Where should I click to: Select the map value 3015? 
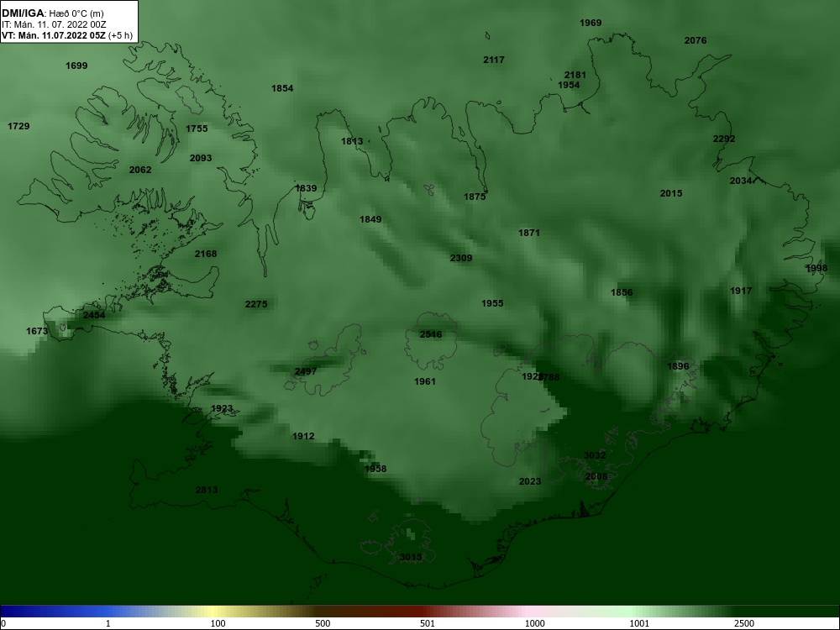[411, 557]
